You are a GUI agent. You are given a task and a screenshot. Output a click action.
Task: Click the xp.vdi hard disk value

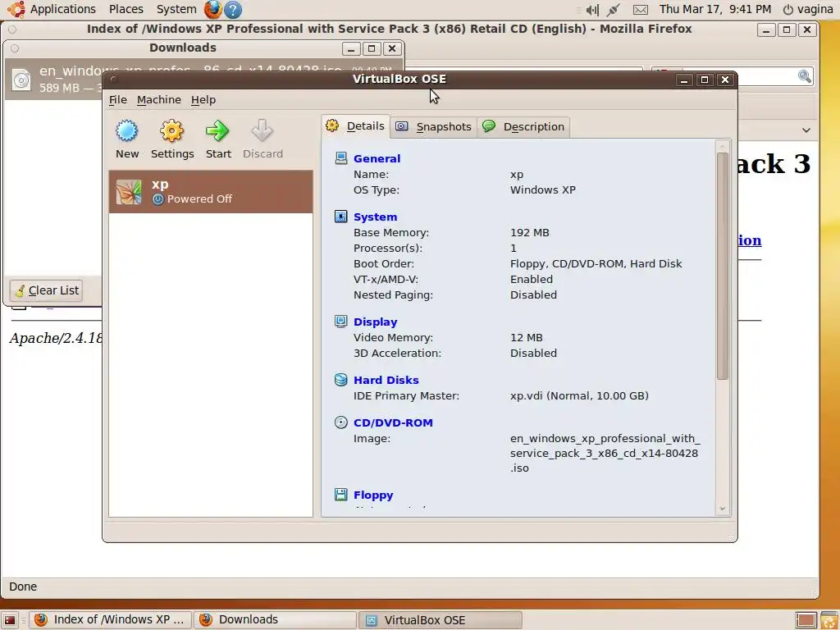(579, 396)
